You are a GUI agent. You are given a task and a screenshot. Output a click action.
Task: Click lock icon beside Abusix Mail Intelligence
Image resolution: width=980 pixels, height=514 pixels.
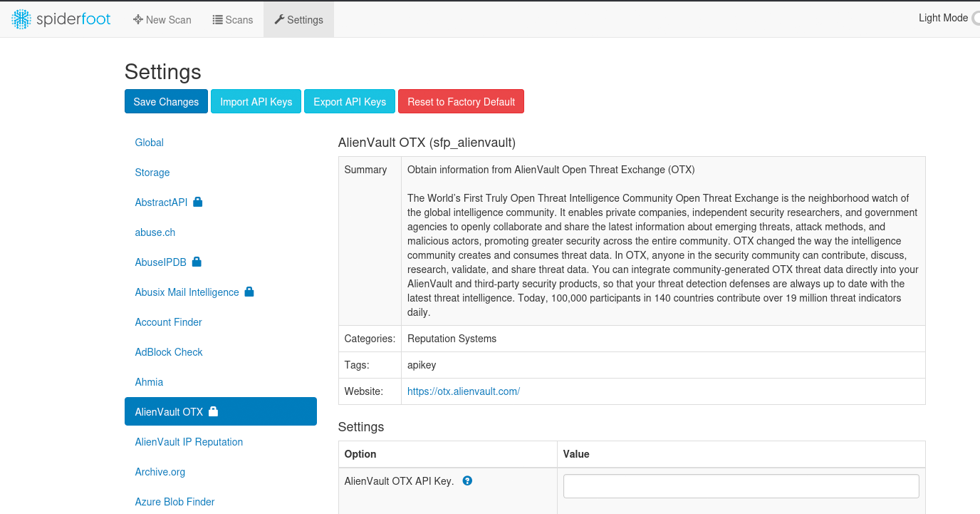point(249,292)
